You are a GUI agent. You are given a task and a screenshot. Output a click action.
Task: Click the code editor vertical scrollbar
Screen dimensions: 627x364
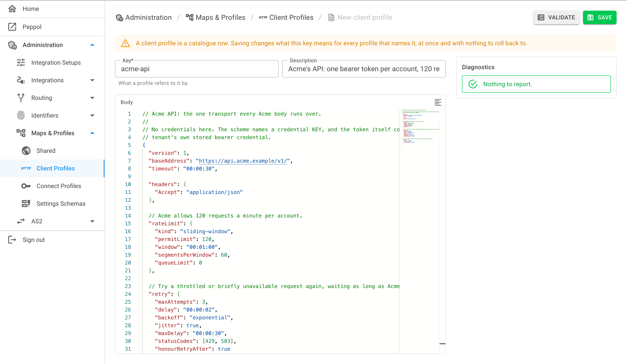[x=442, y=231]
